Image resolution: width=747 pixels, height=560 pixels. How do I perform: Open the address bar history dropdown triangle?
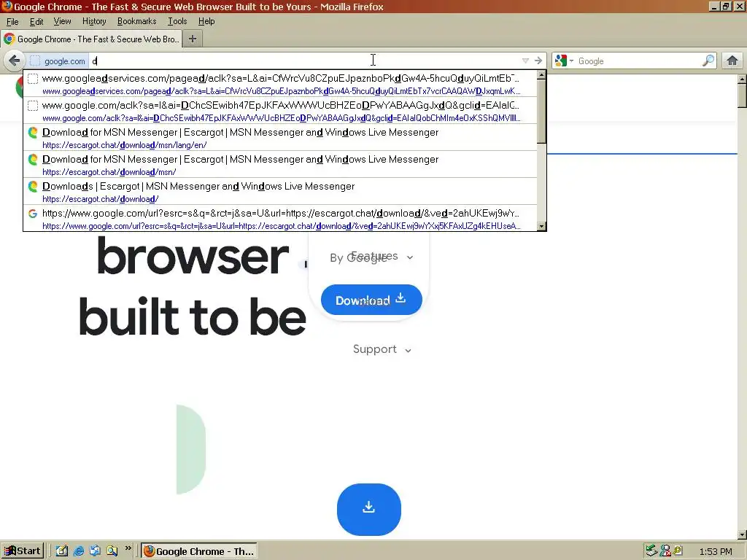pyautogui.click(x=525, y=61)
